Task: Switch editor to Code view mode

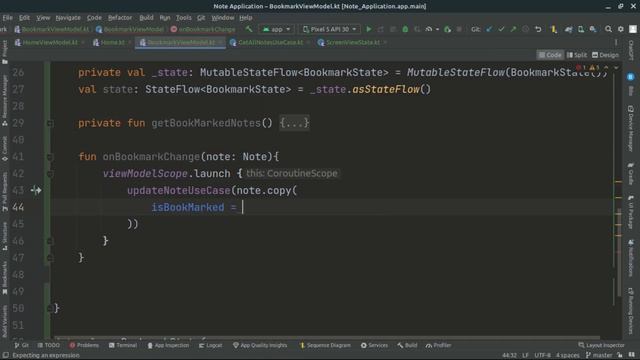Action: point(550,55)
